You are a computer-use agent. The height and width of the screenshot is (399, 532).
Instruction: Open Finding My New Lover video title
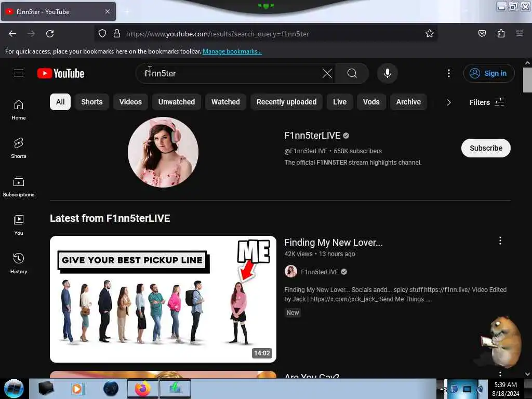coord(333,242)
